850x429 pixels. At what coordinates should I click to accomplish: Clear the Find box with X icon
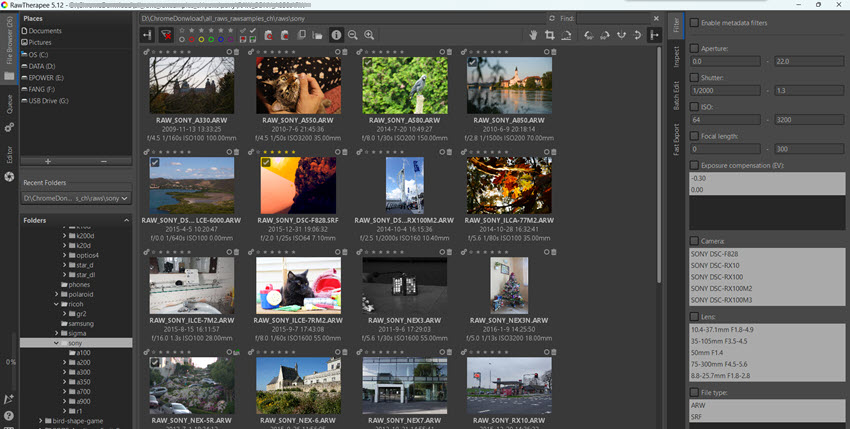[656, 18]
